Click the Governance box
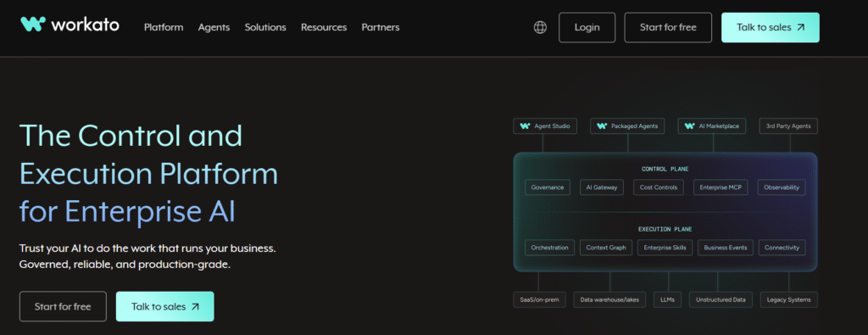The height and width of the screenshot is (335, 868). 548,187
